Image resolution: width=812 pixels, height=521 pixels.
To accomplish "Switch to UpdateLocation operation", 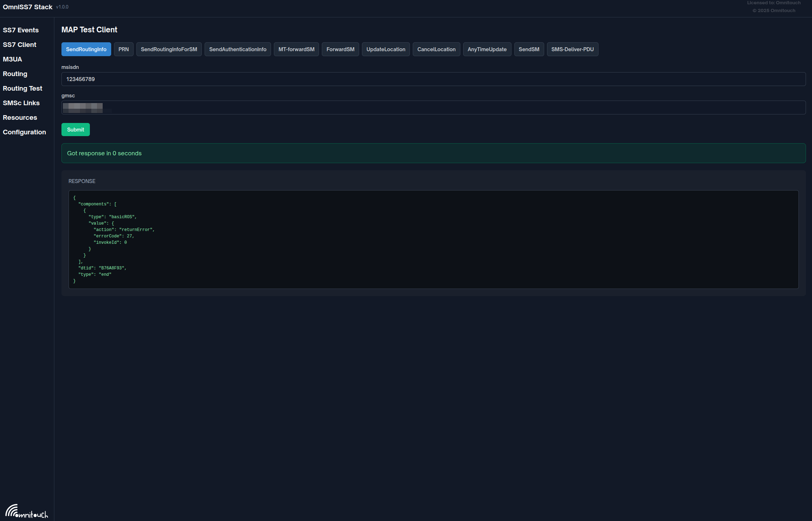I will 386,49.
